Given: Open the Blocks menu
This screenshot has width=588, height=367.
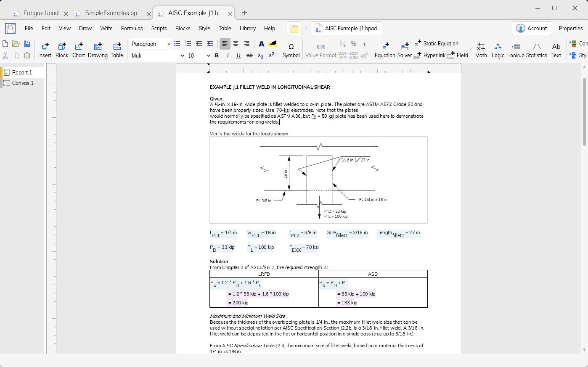Looking at the screenshot, I should [x=183, y=29].
